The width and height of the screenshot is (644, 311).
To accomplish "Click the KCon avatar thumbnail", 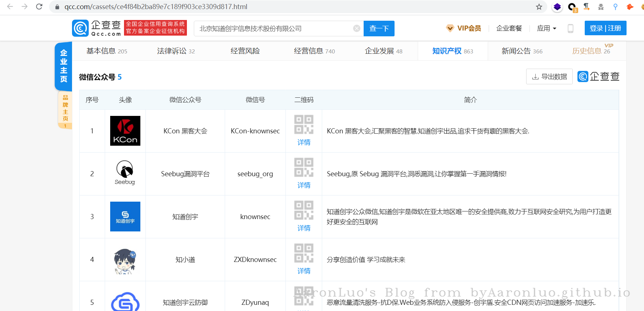I will [x=125, y=131].
